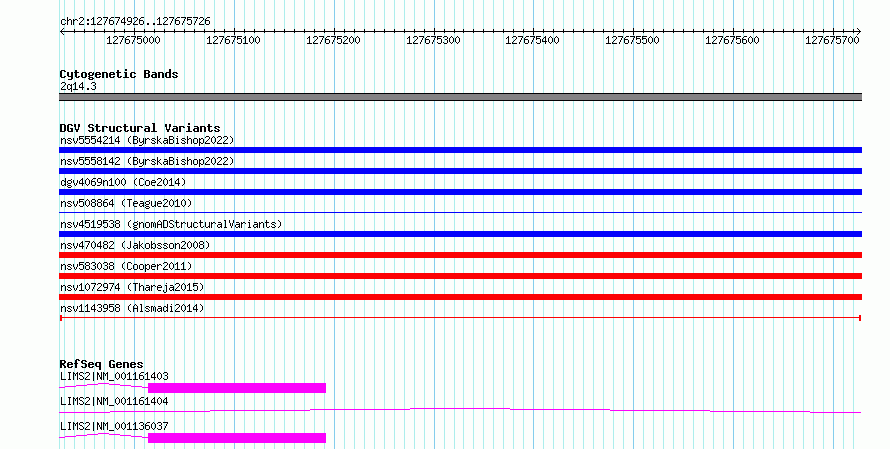
Task: Click ruler tick label 127675000
Action: point(133,40)
